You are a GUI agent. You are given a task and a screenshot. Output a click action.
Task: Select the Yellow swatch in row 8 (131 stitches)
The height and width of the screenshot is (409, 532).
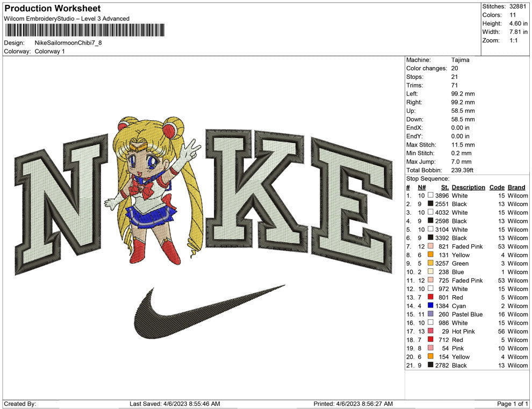click(x=430, y=254)
